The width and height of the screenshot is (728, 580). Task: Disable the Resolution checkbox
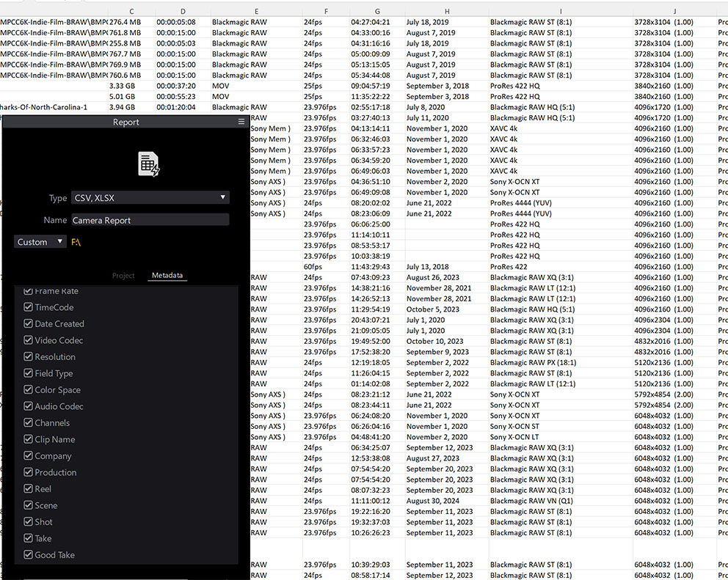point(28,357)
